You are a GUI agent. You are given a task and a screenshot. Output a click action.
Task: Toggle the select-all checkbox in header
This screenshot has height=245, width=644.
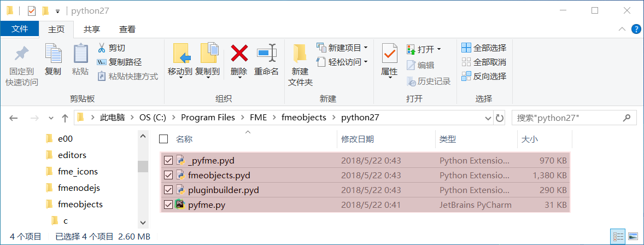pyautogui.click(x=163, y=139)
